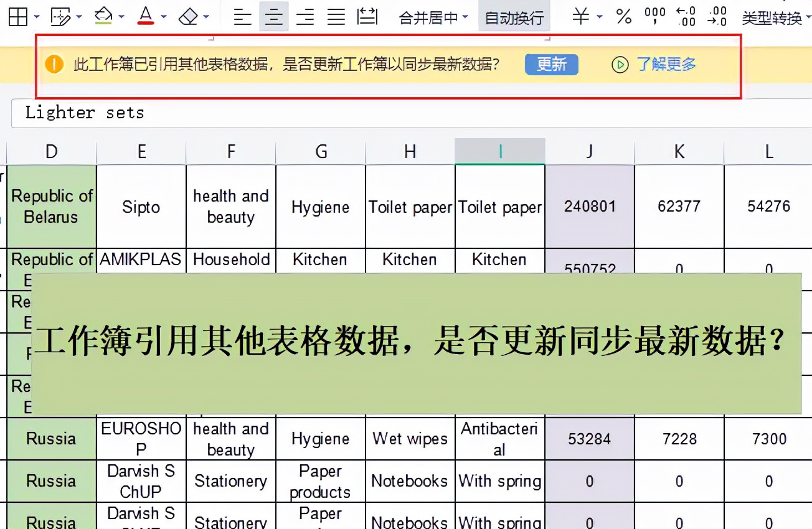This screenshot has height=529, width=812.
Task: Toggle justified text alignment
Action: pyautogui.click(x=335, y=17)
